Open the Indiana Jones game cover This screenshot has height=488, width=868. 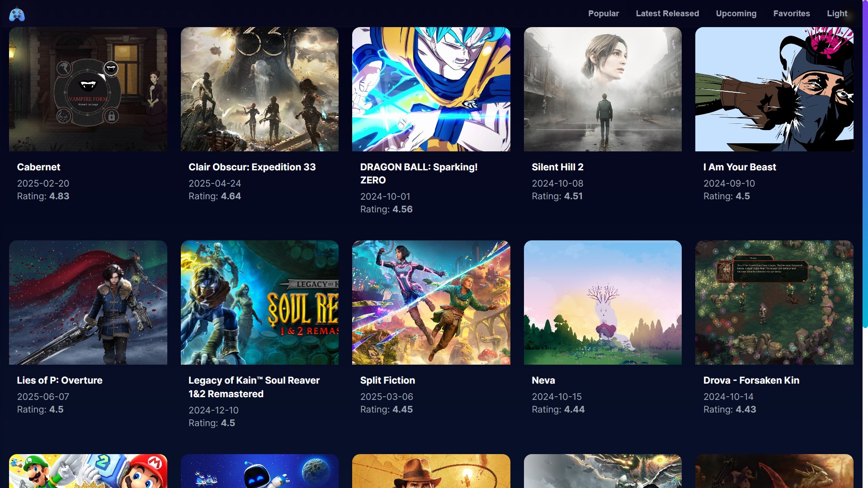click(x=431, y=471)
